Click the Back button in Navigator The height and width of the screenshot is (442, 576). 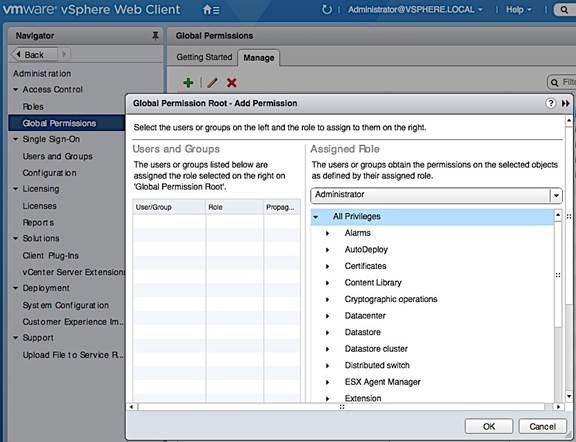pos(34,55)
